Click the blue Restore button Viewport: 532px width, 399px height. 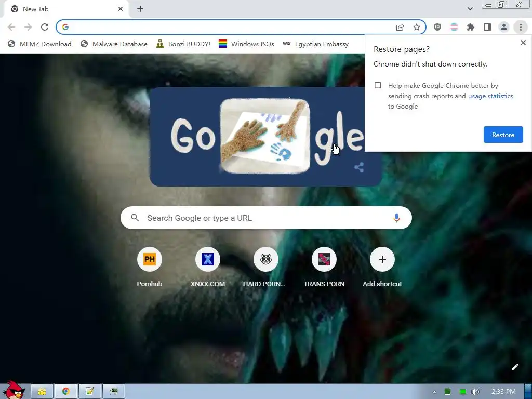click(503, 135)
